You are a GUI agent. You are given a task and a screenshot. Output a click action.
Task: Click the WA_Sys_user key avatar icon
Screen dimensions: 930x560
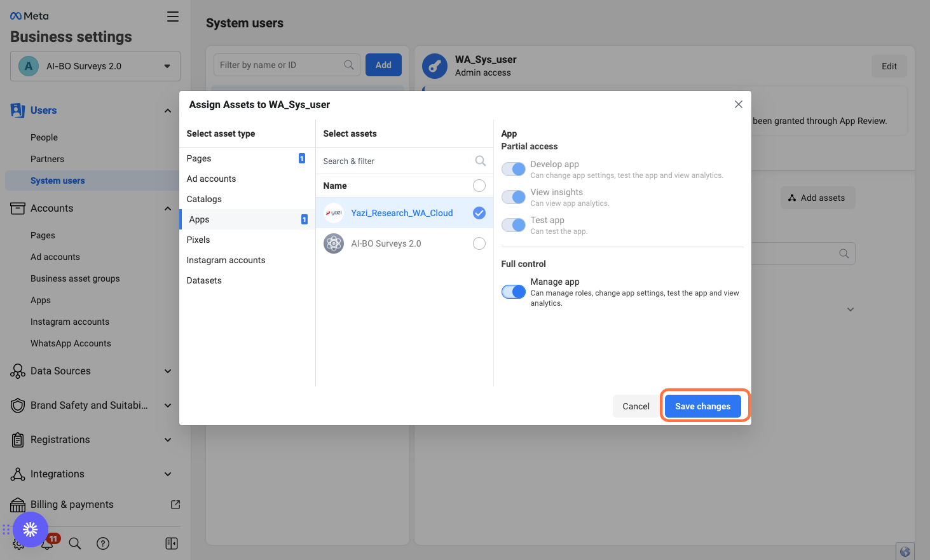(435, 66)
